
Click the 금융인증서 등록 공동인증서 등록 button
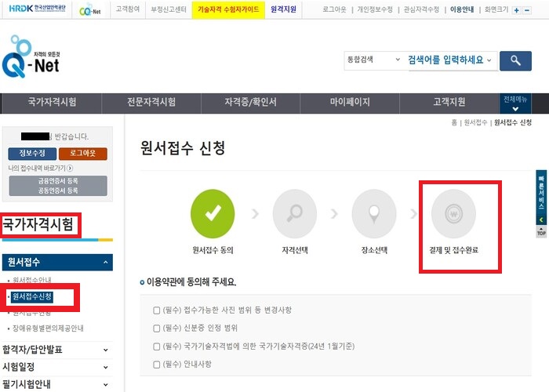tap(58, 186)
